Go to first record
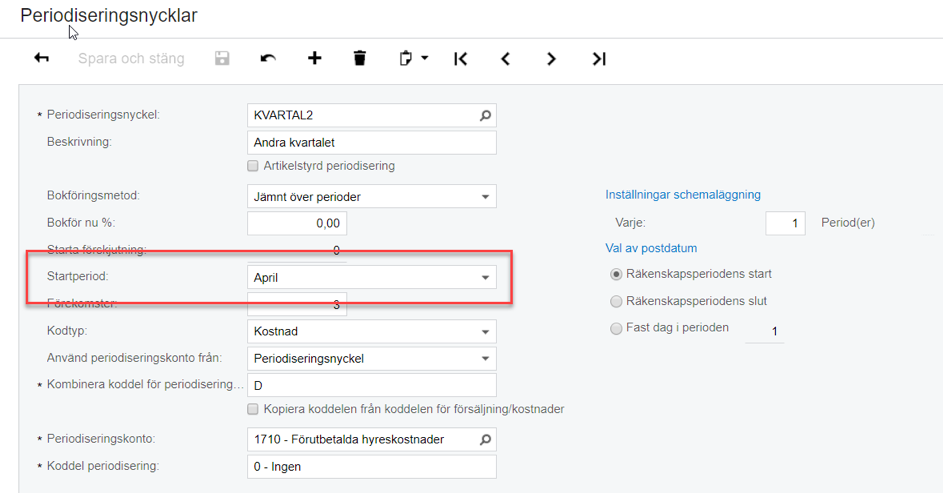Image resolution: width=943 pixels, height=493 pixels. 460,59
